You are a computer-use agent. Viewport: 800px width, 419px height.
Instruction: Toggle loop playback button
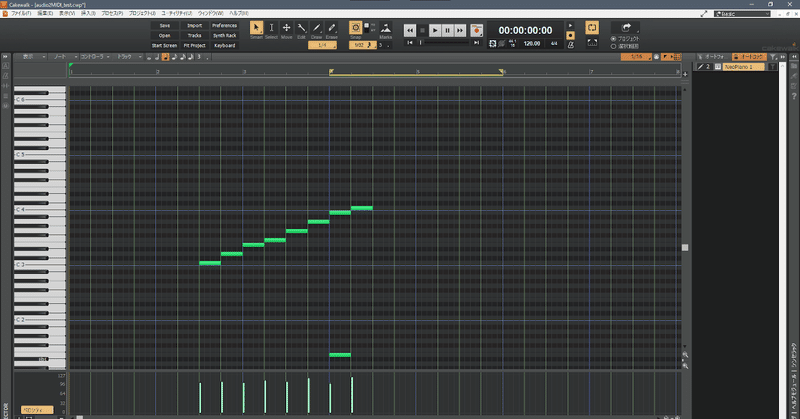tap(592, 28)
